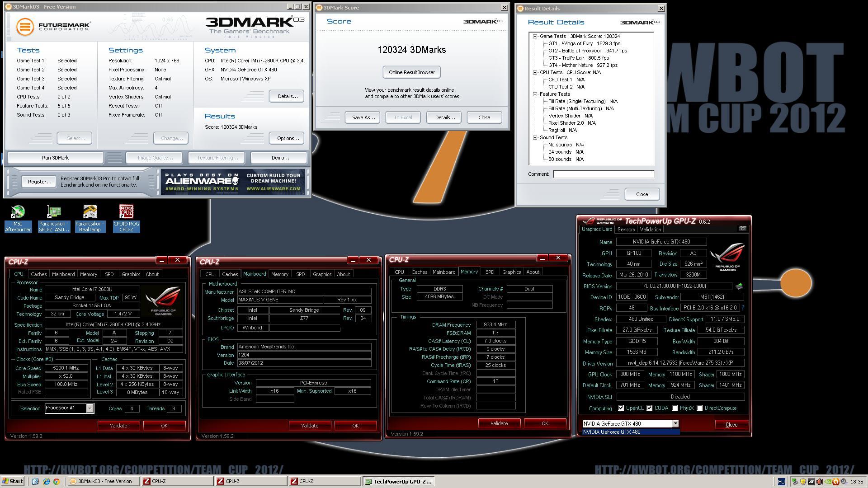Click the Close button in GPU-Z window
Image resolution: width=868 pixels, height=488 pixels.
point(731,424)
